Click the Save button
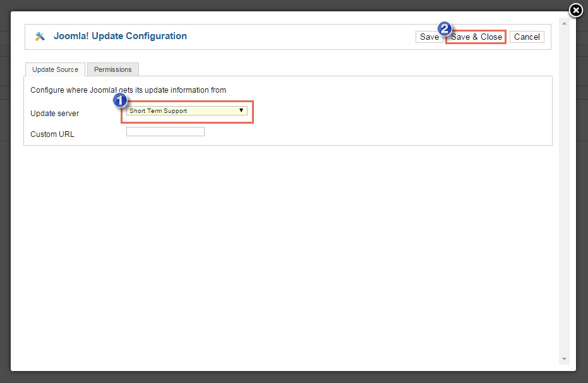The width and height of the screenshot is (588, 383). pos(429,37)
